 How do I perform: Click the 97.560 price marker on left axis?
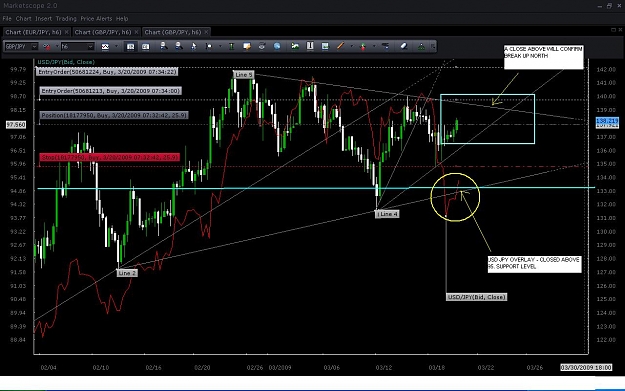pos(16,125)
